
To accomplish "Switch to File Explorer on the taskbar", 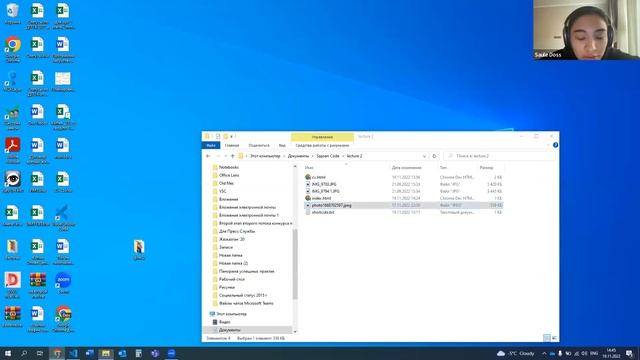I will coord(106,353).
